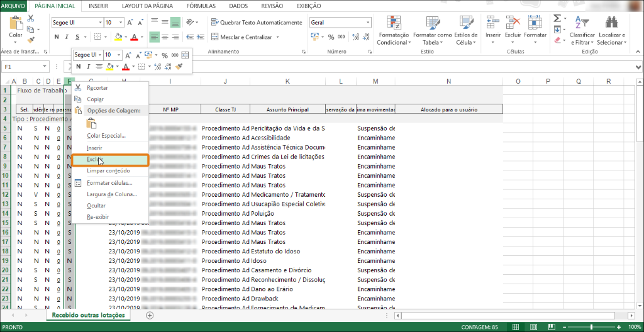Switch to the FÓRMULAS ribbon tab
The image size is (644, 332).
tap(201, 6)
